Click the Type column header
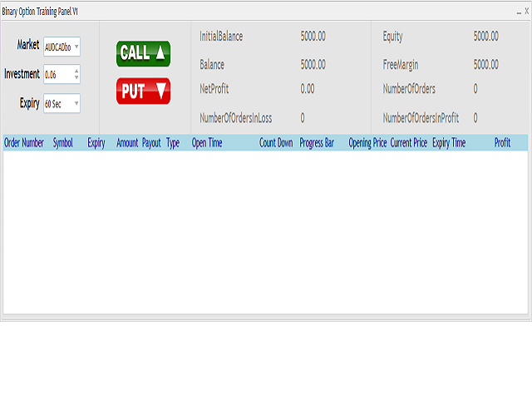532x399 pixels. (x=173, y=143)
